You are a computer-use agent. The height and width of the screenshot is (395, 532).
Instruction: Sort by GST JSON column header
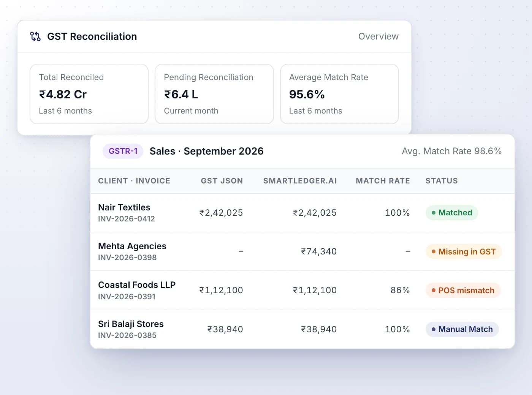(x=222, y=181)
